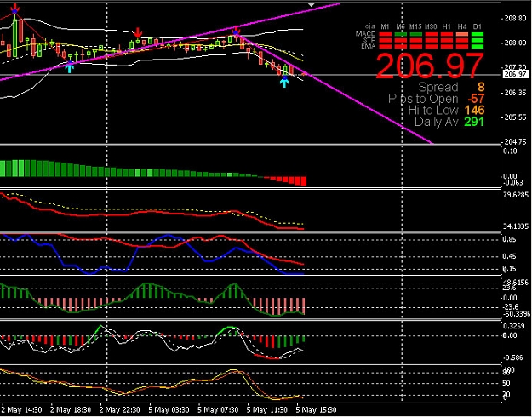
Task: Click the 0.18 histogram scale value
Action: [510, 151]
